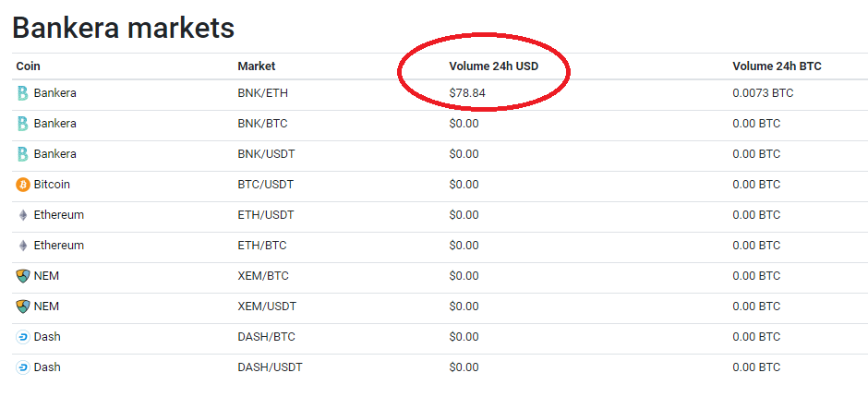Sort by the Coin column header
Viewport: 868px width, 397px height.
point(28,66)
